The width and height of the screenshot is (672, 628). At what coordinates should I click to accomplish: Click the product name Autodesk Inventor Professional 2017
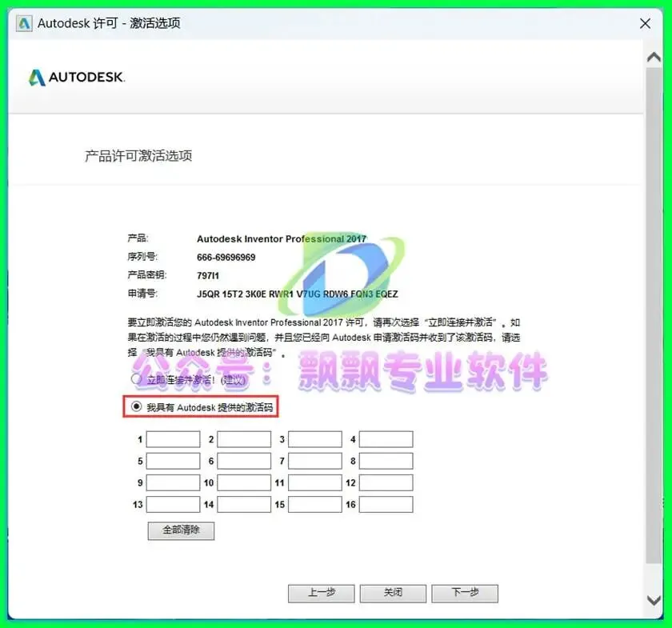coord(282,238)
